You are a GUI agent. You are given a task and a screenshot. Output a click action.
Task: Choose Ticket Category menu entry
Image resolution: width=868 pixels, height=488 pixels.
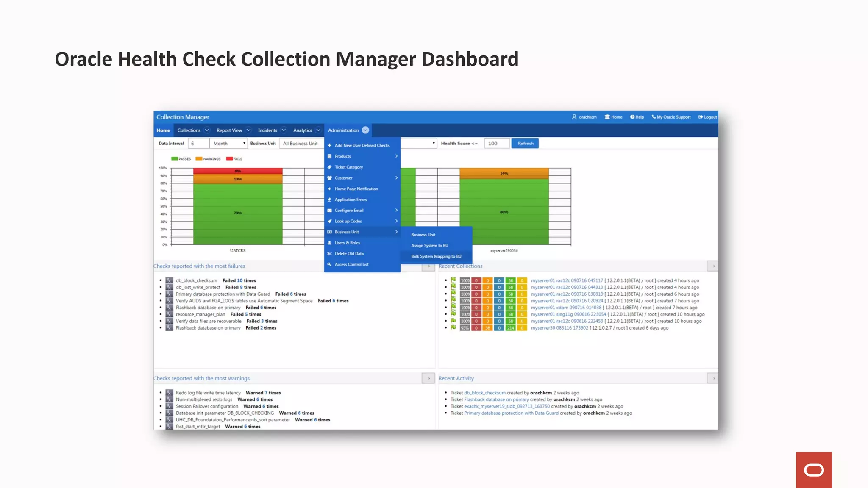362,167
